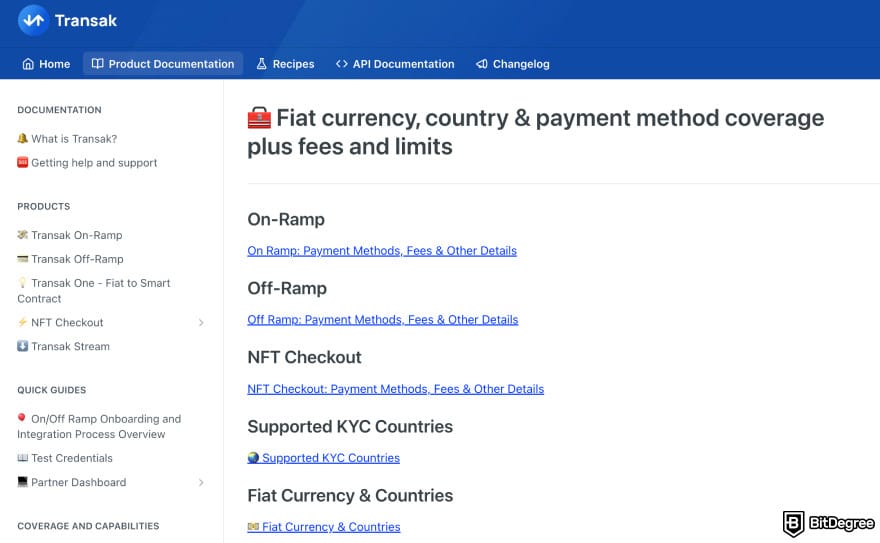
Task: Open the Changelog tab
Action: [512, 64]
